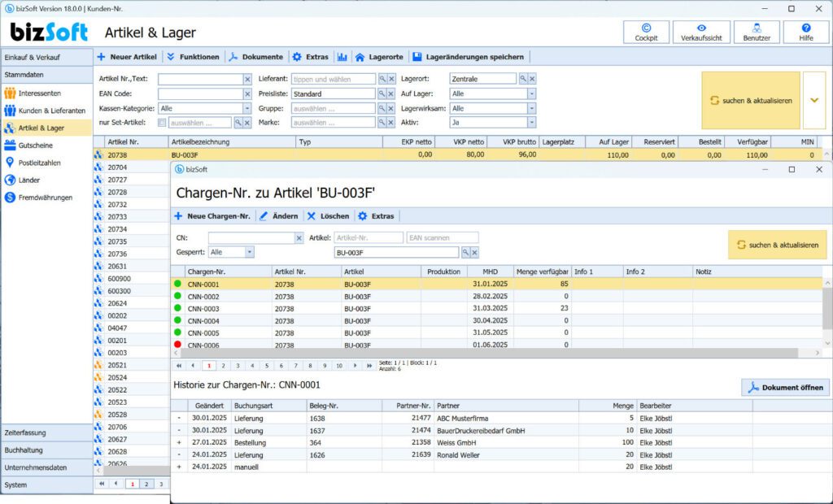Open the Aktiv dropdown
This screenshot has width=833, height=504.
(x=531, y=123)
